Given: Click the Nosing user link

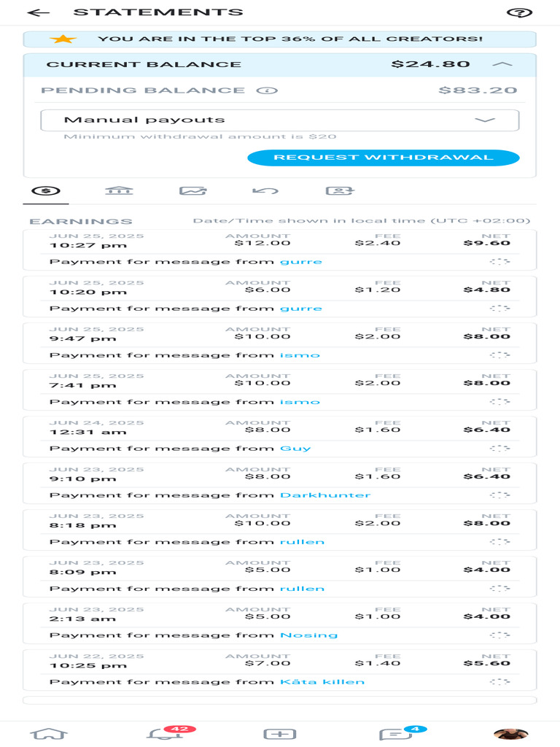Looking at the screenshot, I should pyautogui.click(x=309, y=635).
